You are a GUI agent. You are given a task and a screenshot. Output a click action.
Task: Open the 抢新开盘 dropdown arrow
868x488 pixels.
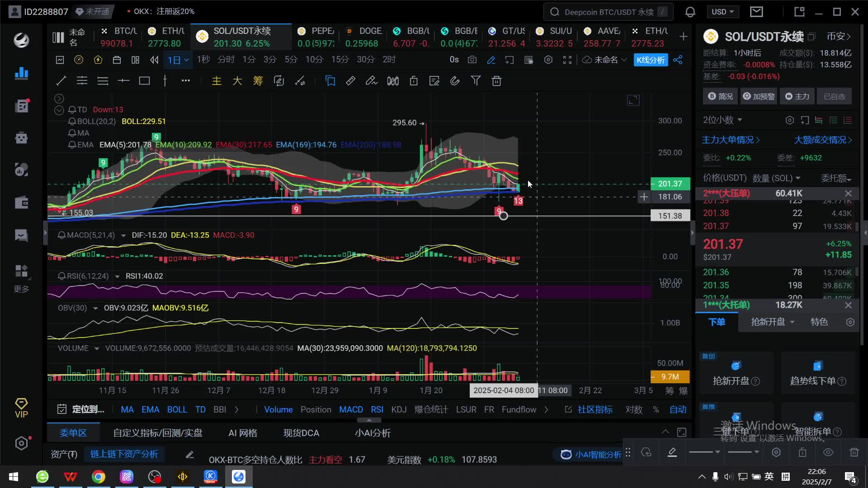792,322
